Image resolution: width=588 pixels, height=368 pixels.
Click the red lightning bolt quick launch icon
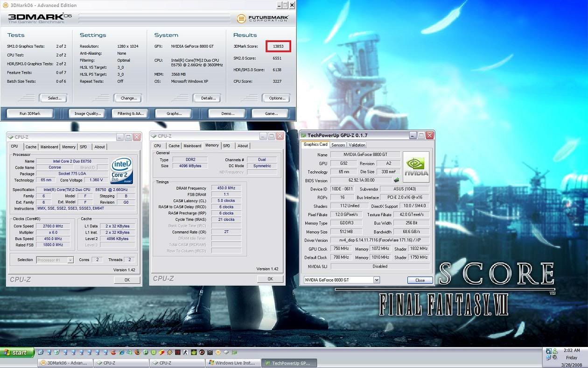tap(161, 352)
